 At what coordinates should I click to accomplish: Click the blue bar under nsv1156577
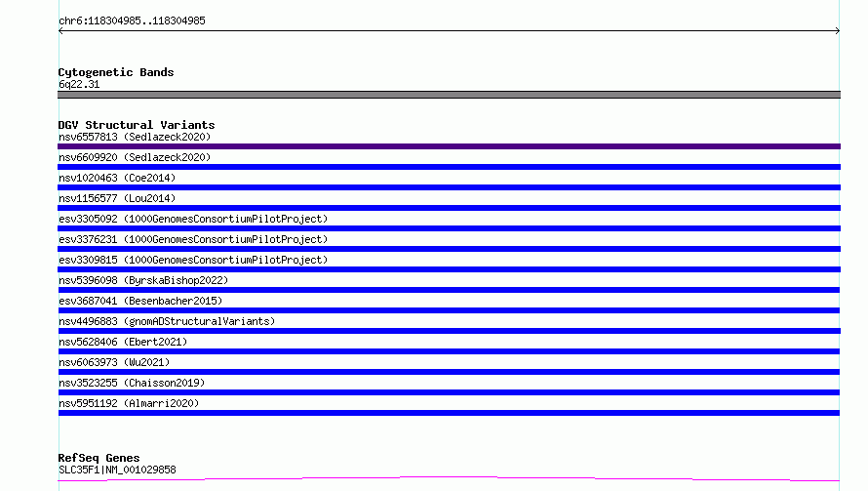click(x=449, y=208)
